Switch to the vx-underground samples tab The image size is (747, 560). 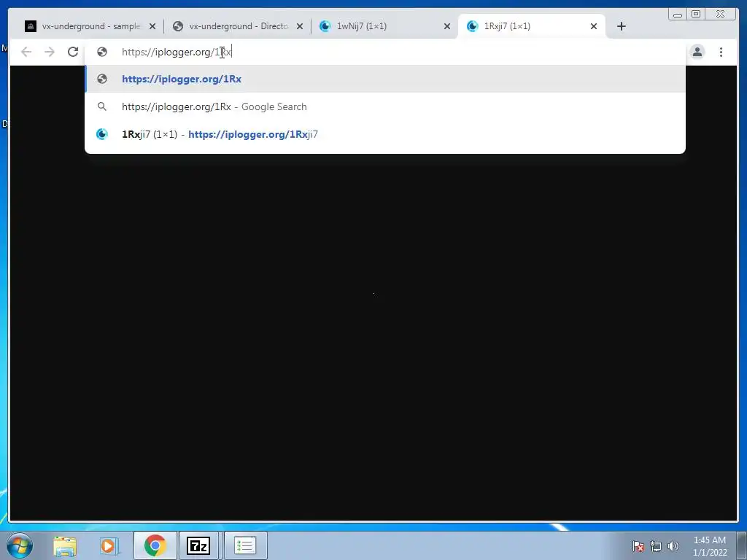[90, 26]
